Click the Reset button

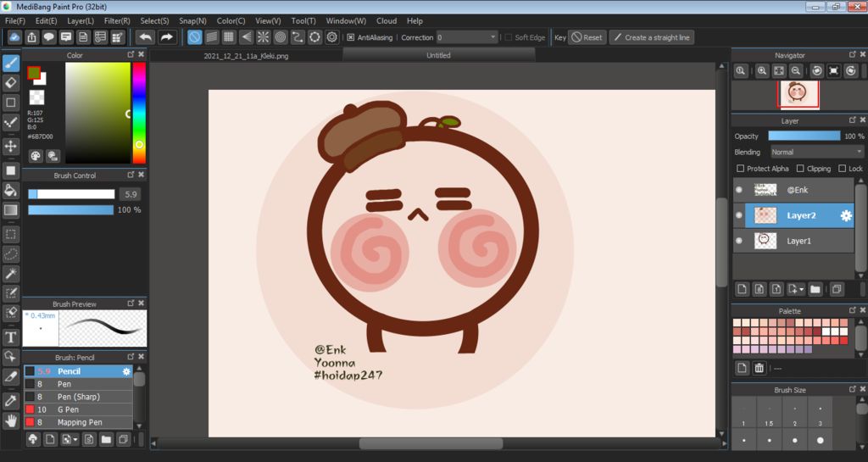(587, 37)
